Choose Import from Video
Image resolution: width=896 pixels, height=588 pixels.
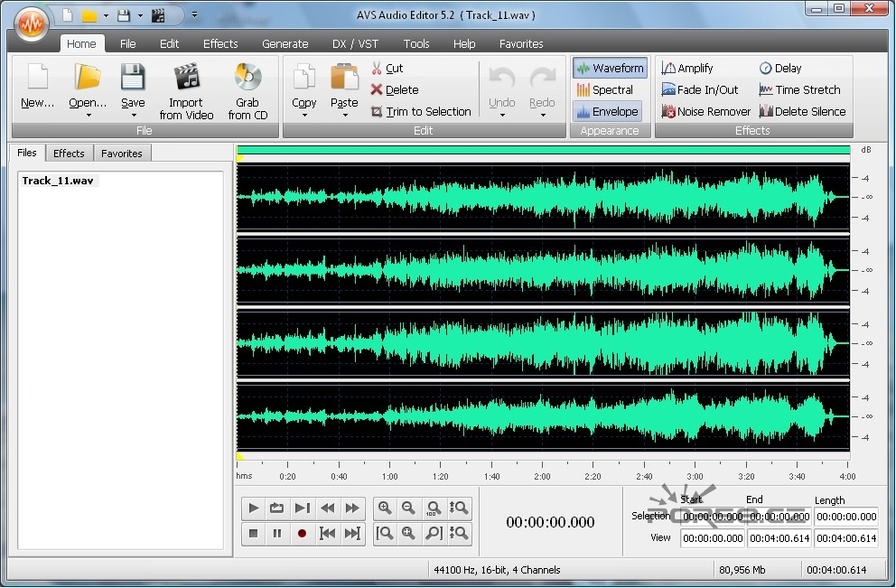186,91
